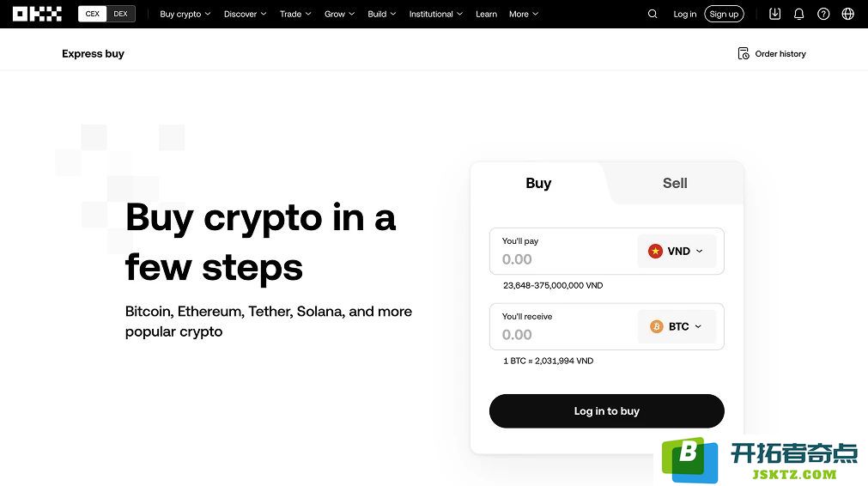868x486 pixels.
Task: Open the search magnifier icon
Action: (653, 14)
